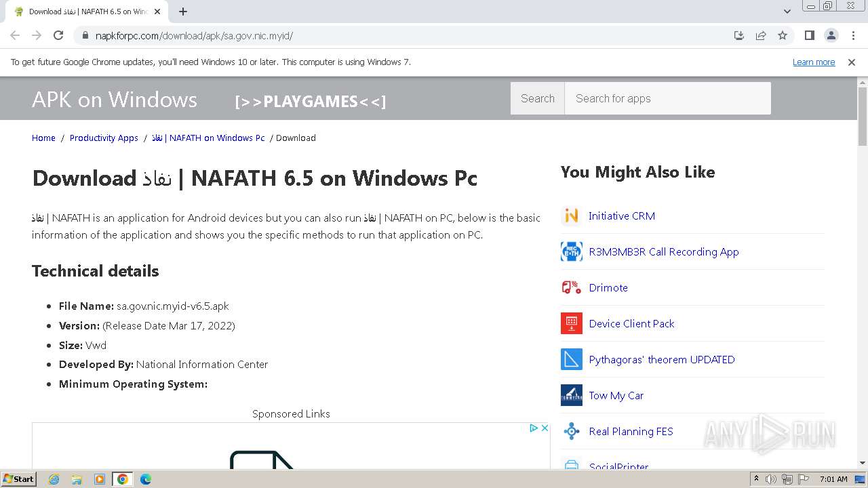Open the ad choices info icon
868x488 pixels.
point(534,428)
